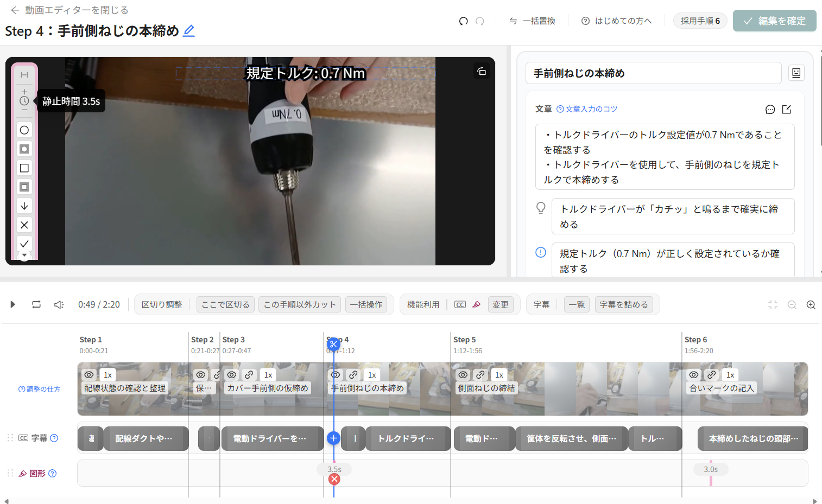Open speed 1x selector for カバー手前側の仮締め clip
The width and height of the screenshot is (822, 504).
(x=268, y=375)
